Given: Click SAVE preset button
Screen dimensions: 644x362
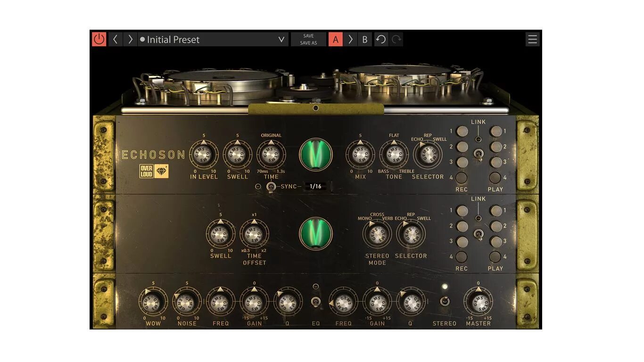Looking at the screenshot, I should [x=308, y=36].
